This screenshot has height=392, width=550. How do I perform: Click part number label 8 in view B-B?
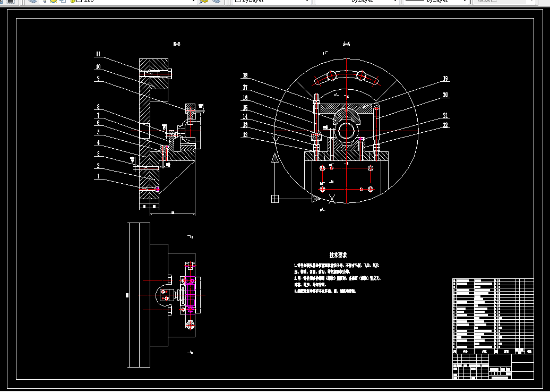98,107
